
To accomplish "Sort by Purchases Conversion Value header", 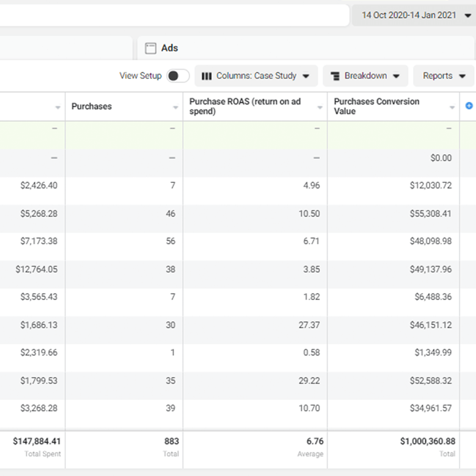I will [376, 106].
